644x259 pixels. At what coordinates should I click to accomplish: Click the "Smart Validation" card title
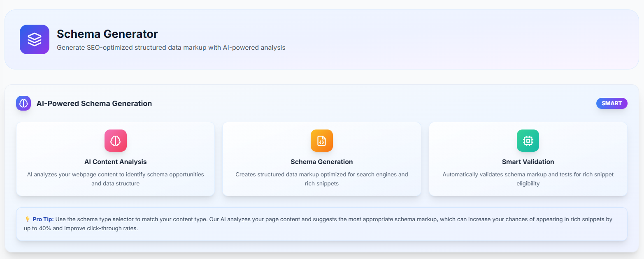528,162
